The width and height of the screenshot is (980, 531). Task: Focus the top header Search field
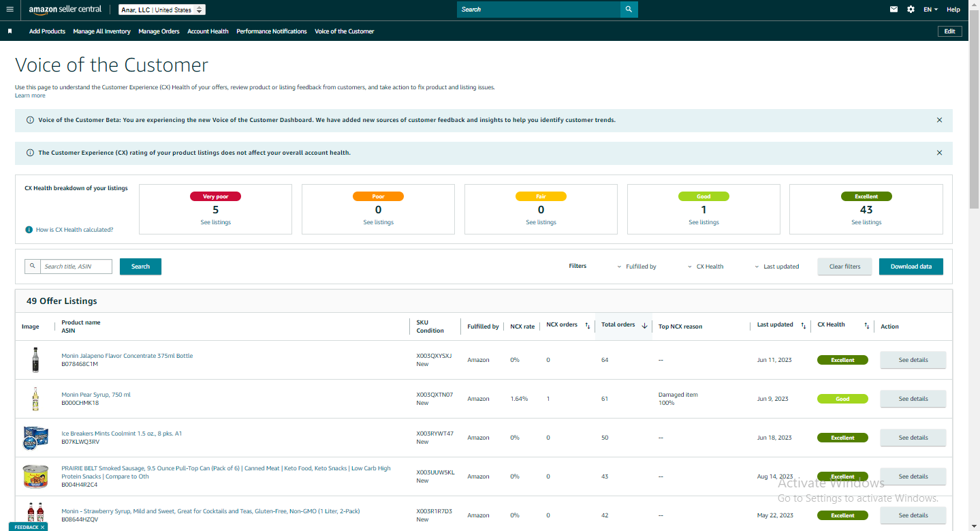coord(539,10)
